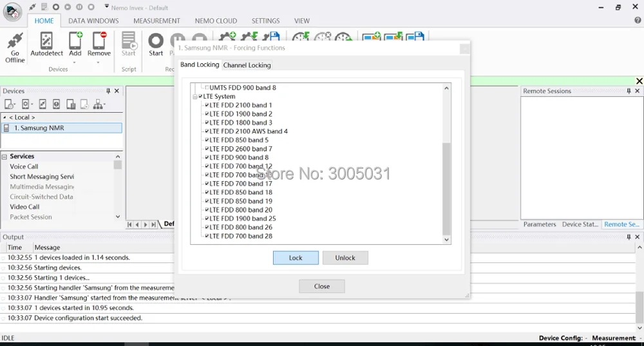The image size is (644, 346).
Task: Click the stop icon in quick access bar
Action: tap(91, 7)
